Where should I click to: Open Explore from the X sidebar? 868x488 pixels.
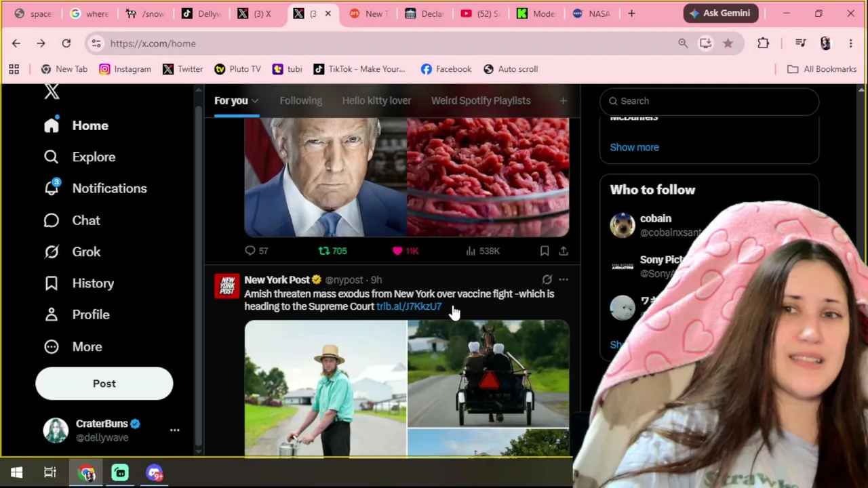tap(79, 157)
